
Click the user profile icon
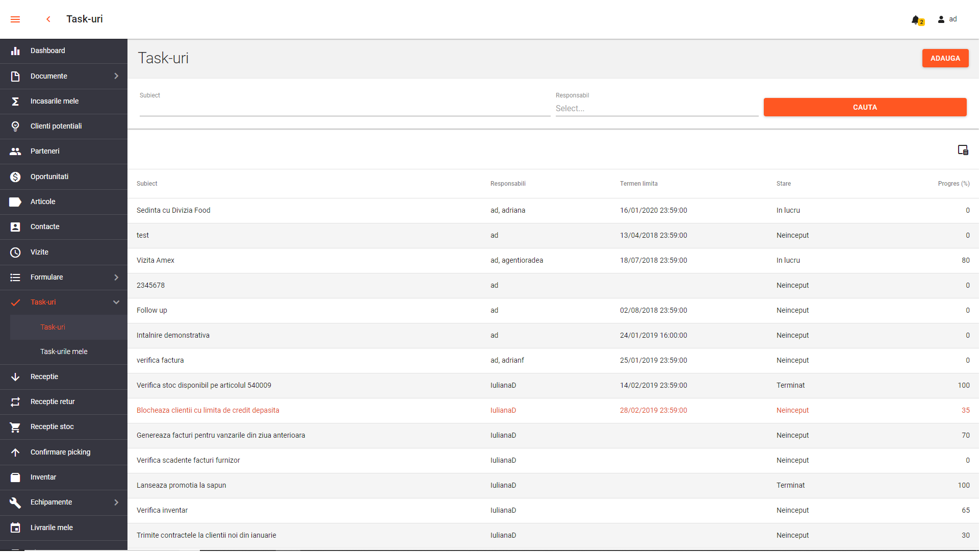coord(942,19)
